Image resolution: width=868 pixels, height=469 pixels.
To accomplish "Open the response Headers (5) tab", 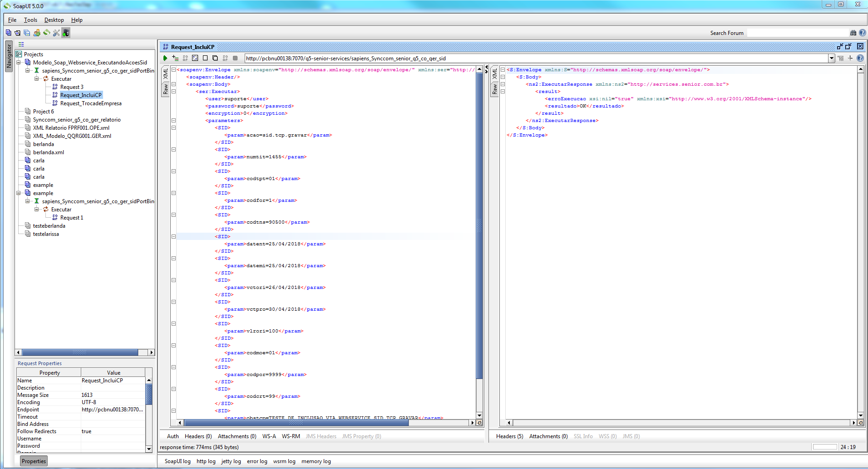I will (x=509, y=436).
